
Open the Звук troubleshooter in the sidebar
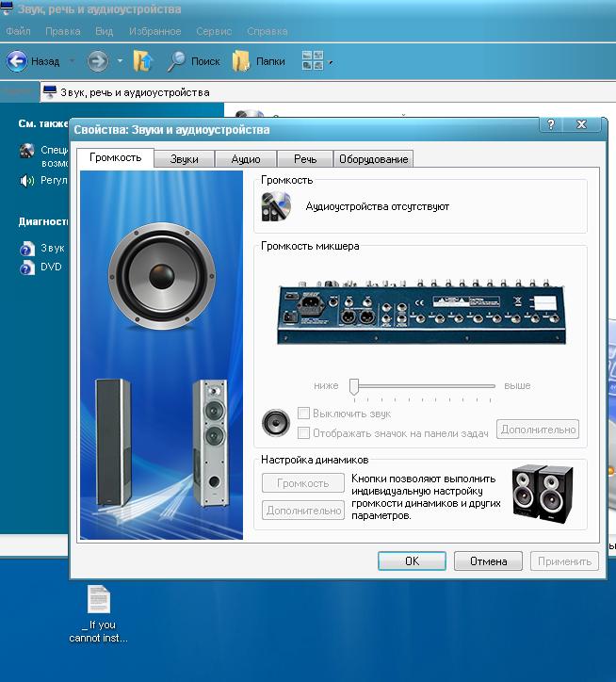[52, 249]
